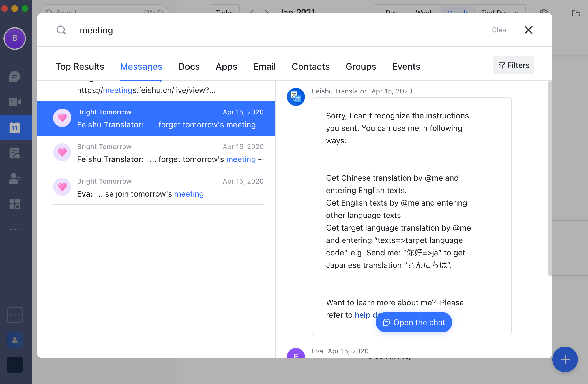Click the dark square icon at sidebar bottom
Viewport: 588px width, 384px height.
pos(15,365)
